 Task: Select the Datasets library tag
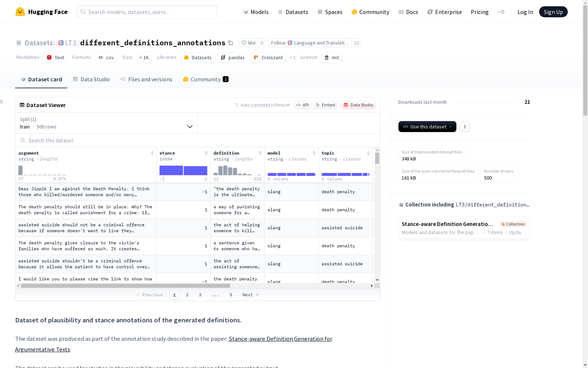click(x=198, y=57)
